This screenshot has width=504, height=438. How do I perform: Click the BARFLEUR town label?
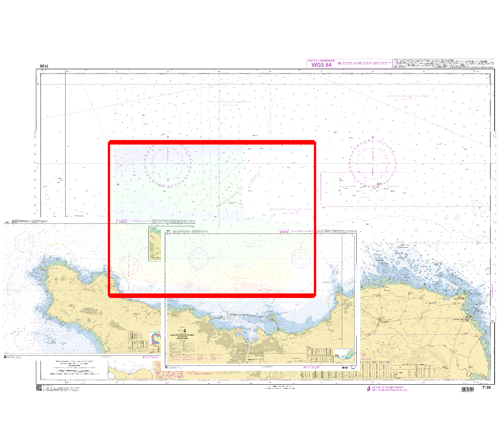point(458,319)
